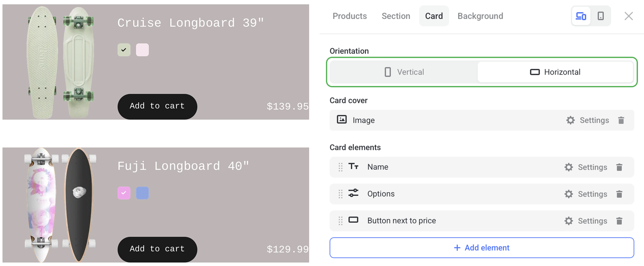Remove the Options element via trash icon
The height and width of the screenshot is (266, 644).
[619, 194]
